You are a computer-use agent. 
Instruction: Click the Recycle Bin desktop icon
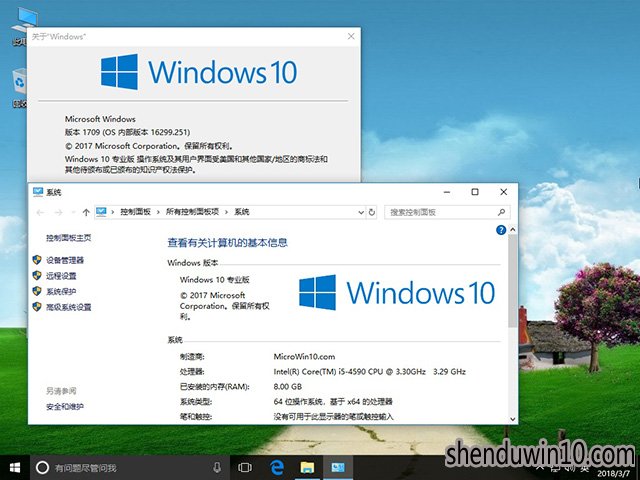20,88
